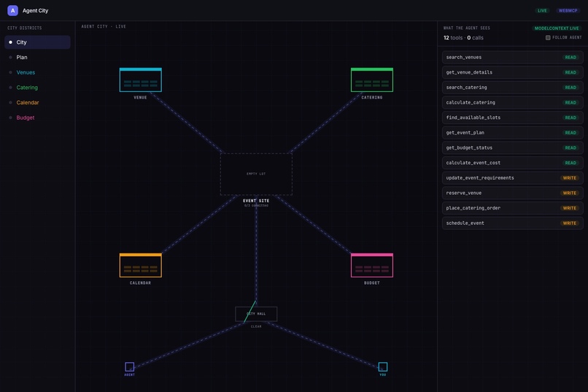588x392 pixels.
Task: Select the Catering building on the map
Action: (x=372, y=80)
